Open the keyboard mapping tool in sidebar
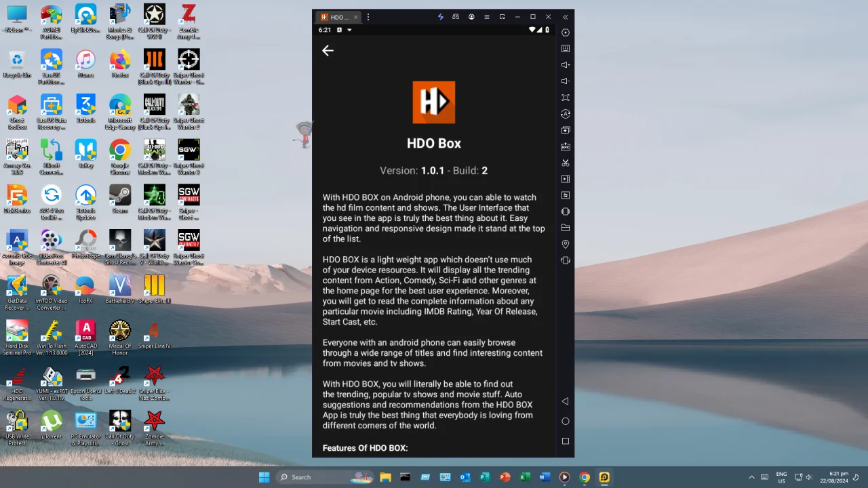This screenshot has width=868, height=488. [566, 49]
